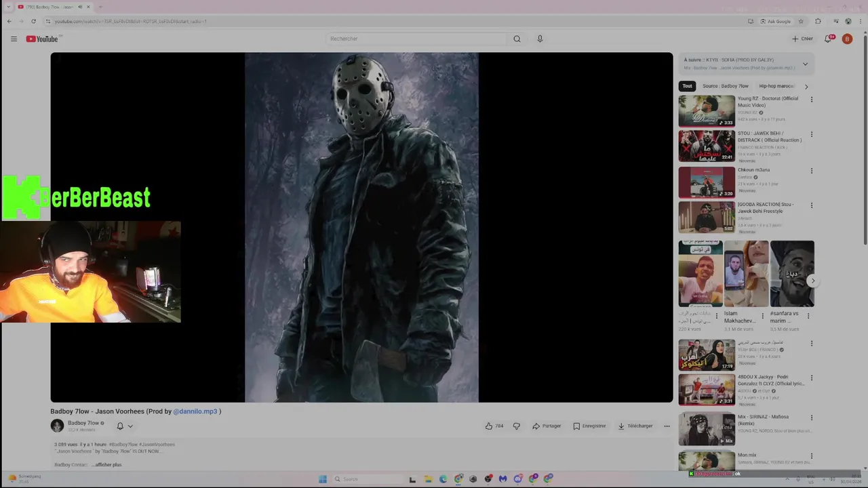Open browser tab search dropdown
This screenshot has height=488, width=868.
coord(8,7)
